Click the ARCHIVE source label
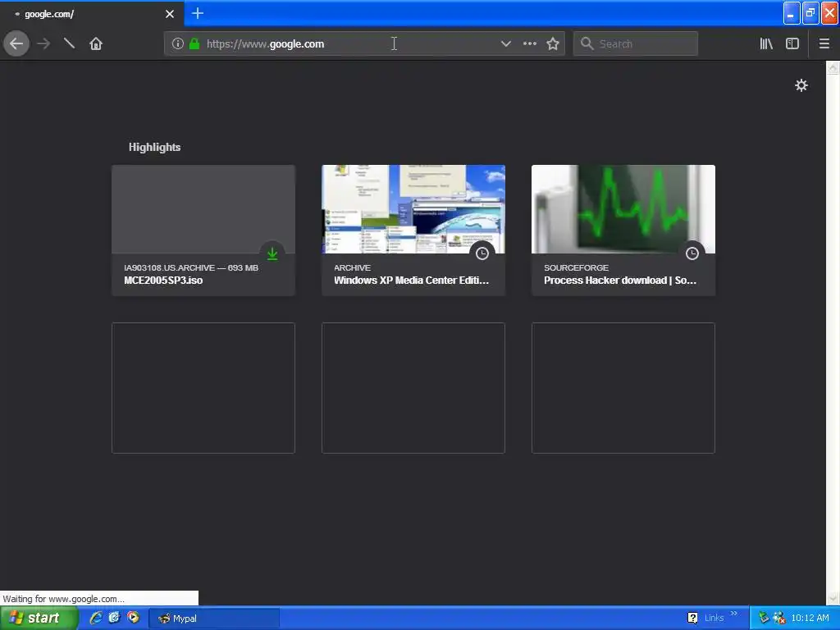840x630 pixels. click(x=352, y=268)
